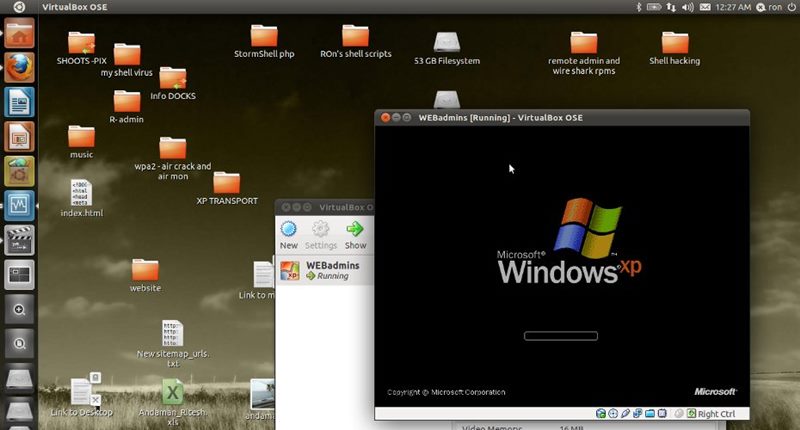Select remote admin and wire shark rpms folder
This screenshot has width=800, height=430.
(x=584, y=53)
